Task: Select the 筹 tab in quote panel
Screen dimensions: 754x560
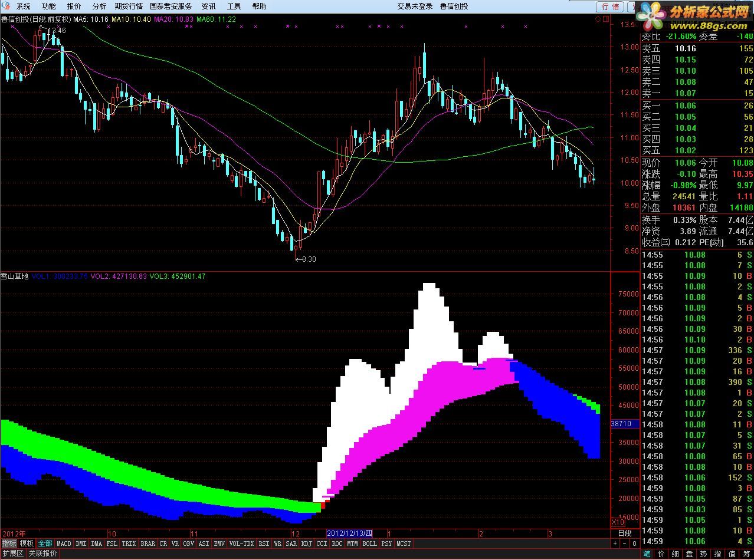Action: pos(746,554)
